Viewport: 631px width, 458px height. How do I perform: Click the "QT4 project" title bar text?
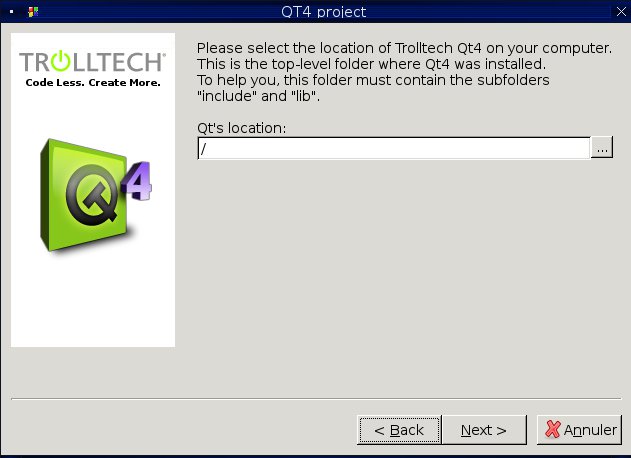[324, 12]
